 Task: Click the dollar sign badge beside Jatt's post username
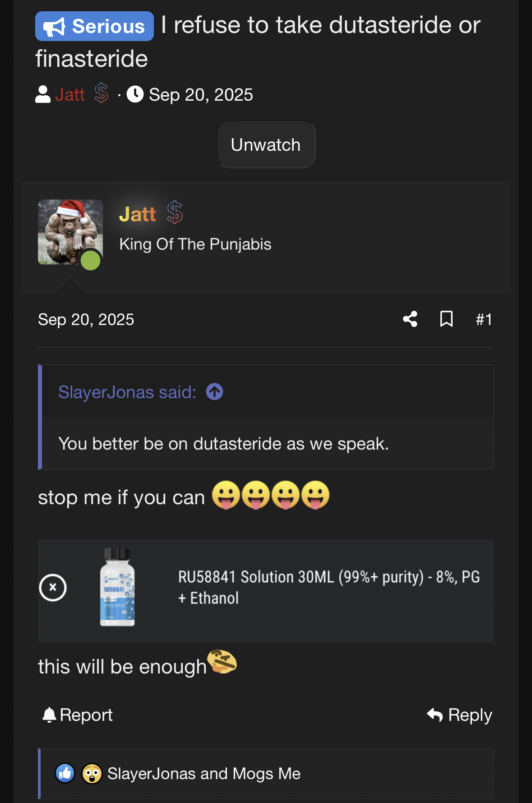(x=175, y=213)
